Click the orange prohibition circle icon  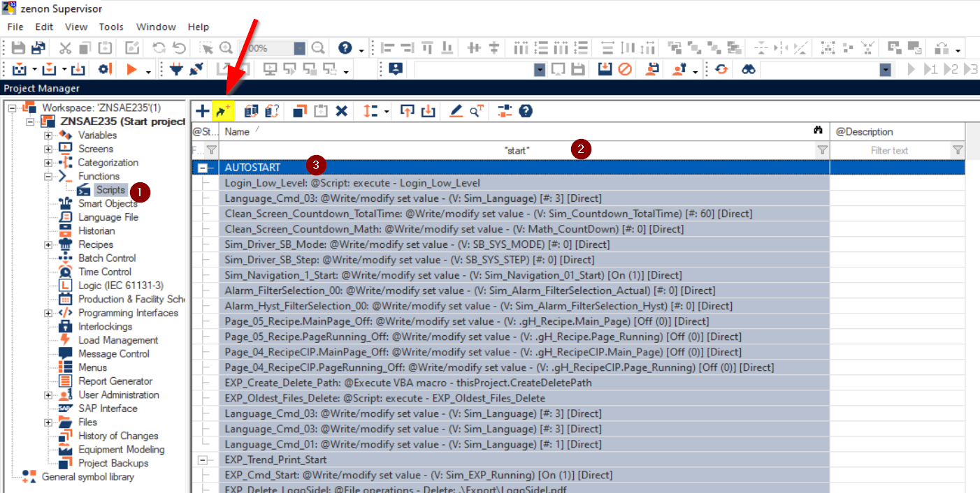point(626,69)
